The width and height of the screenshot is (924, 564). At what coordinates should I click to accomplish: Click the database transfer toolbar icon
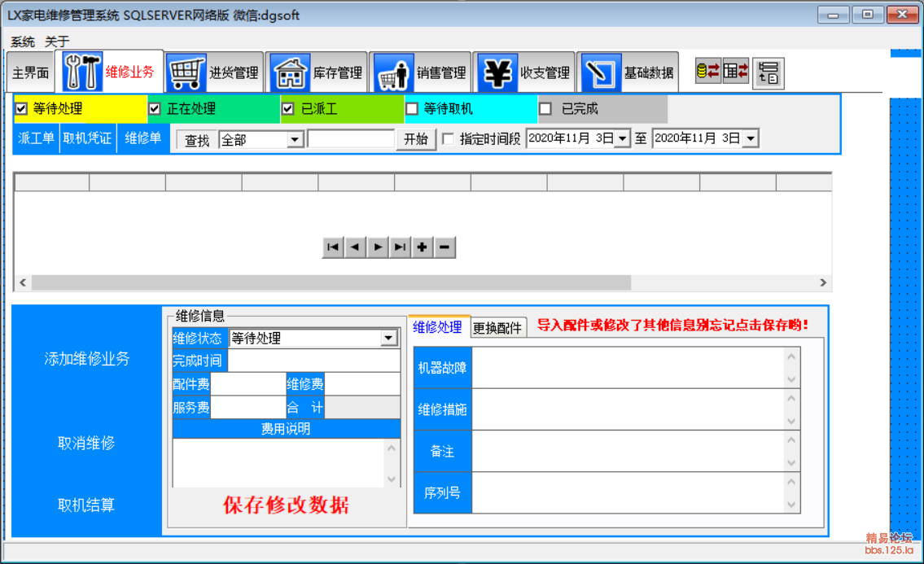pos(707,72)
